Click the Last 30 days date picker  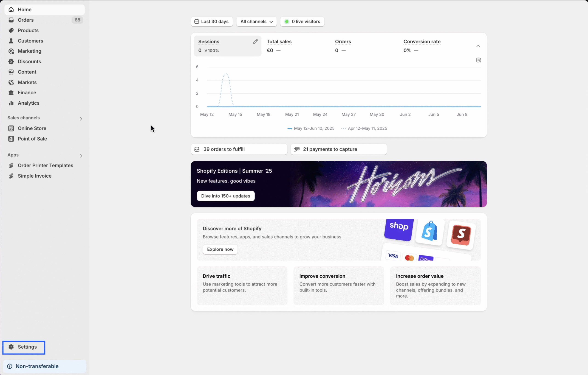click(x=212, y=22)
